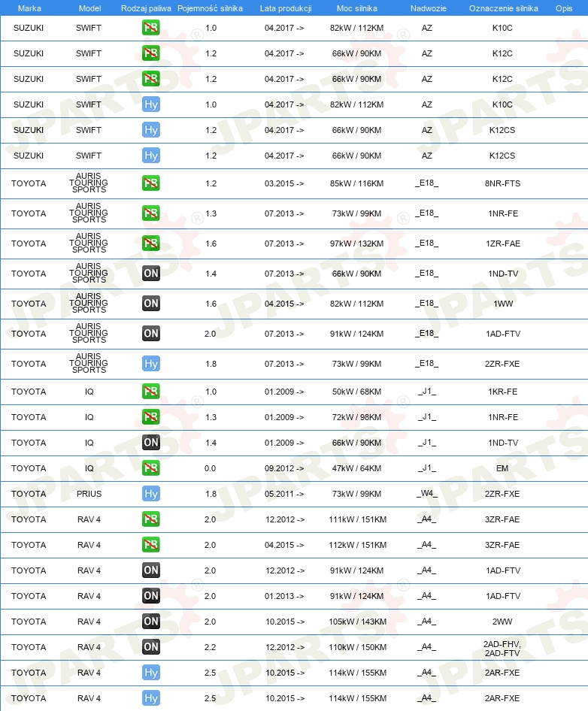Select the power value 112kW / 151KM
Screen dimensions: 588x711
point(357,545)
